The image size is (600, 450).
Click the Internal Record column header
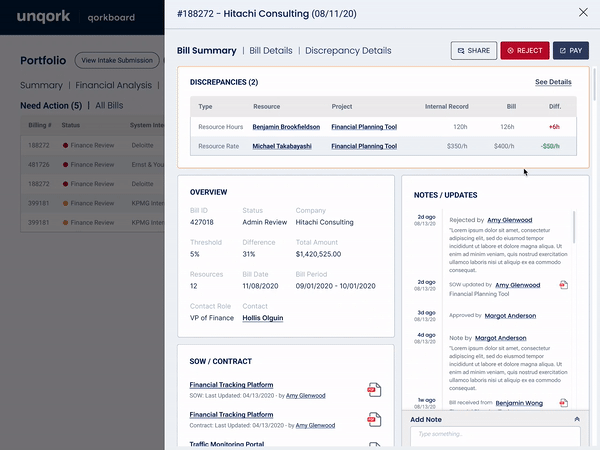tap(447, 106)
